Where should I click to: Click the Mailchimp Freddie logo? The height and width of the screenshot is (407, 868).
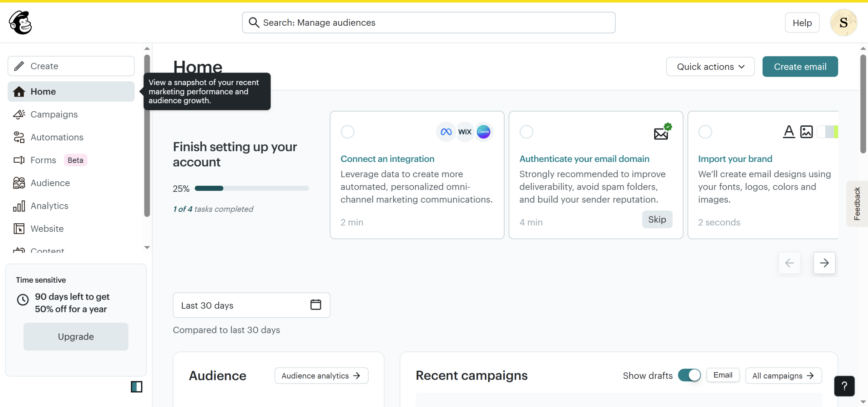pos(20,22)
